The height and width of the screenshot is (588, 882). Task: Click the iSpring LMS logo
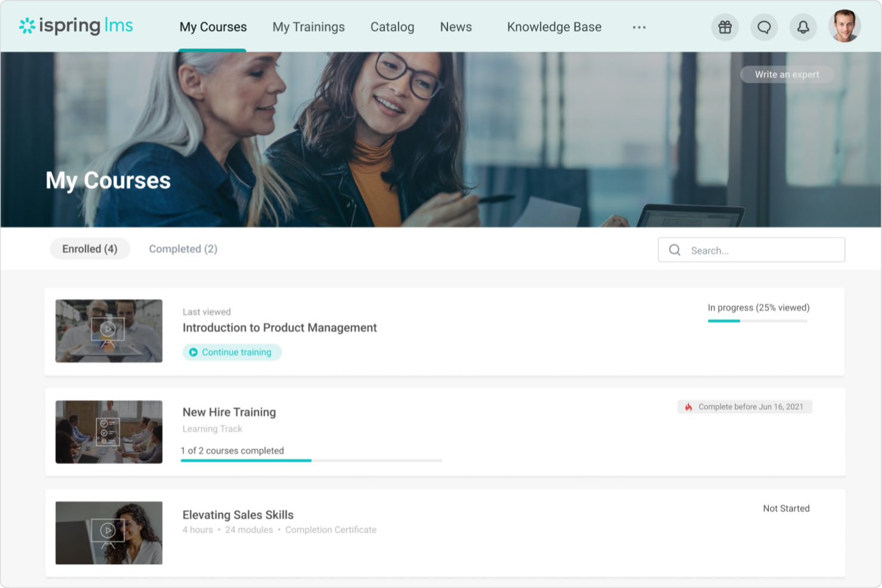pos(75,26)
